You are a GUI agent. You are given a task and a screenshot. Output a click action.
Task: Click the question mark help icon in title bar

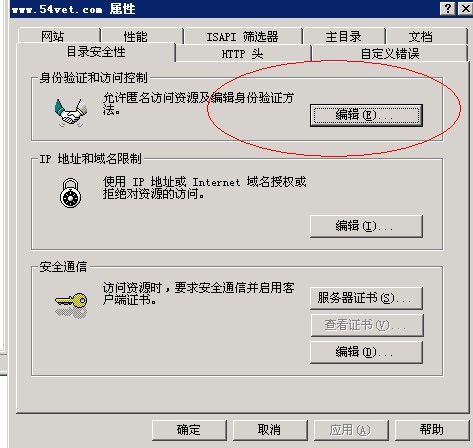448,8
